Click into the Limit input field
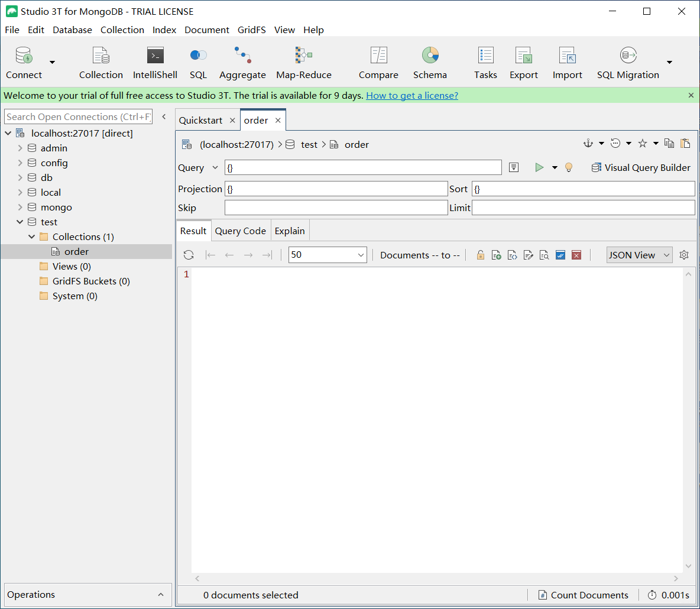The image size is (700, 609). [x=583, y=208]
